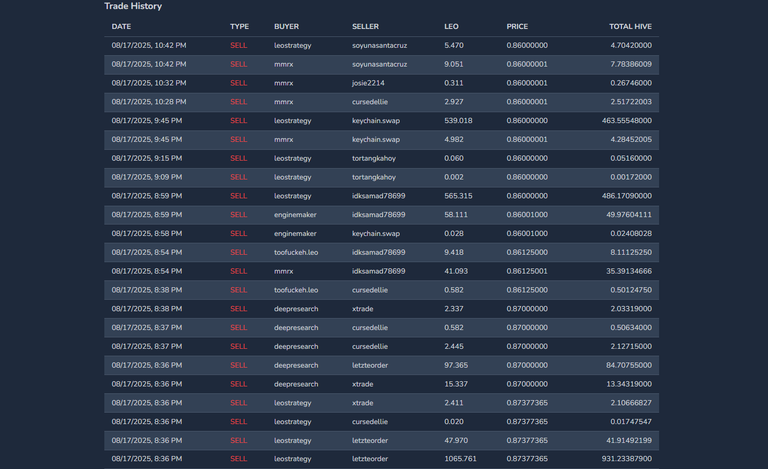Select total 0.05160000 cell
The height and width of the screenshot is (469, 768).
[631, 158]
